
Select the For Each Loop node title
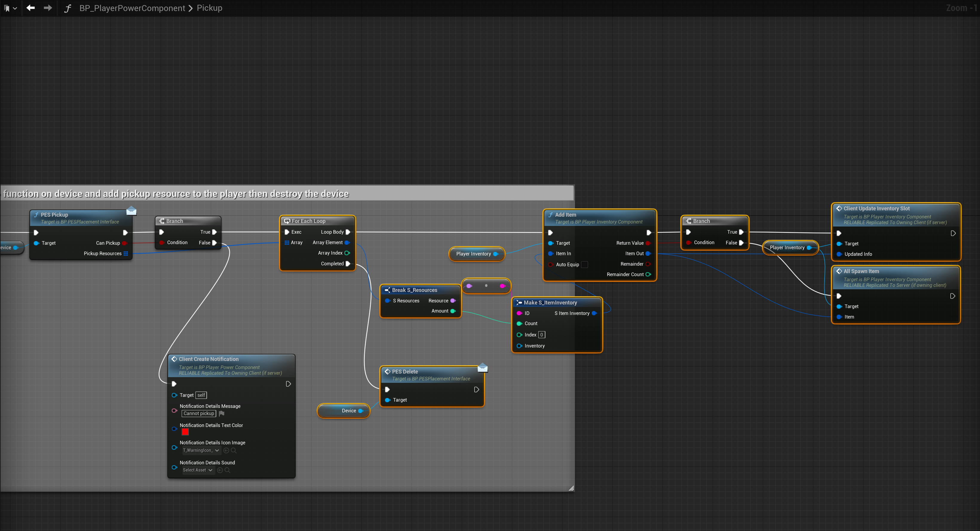point(309,221)
